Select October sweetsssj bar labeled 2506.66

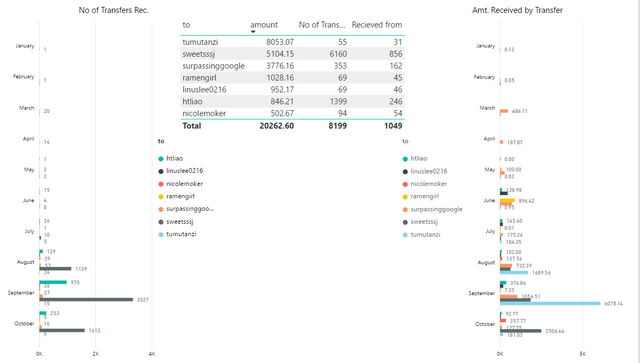[521, 331]
